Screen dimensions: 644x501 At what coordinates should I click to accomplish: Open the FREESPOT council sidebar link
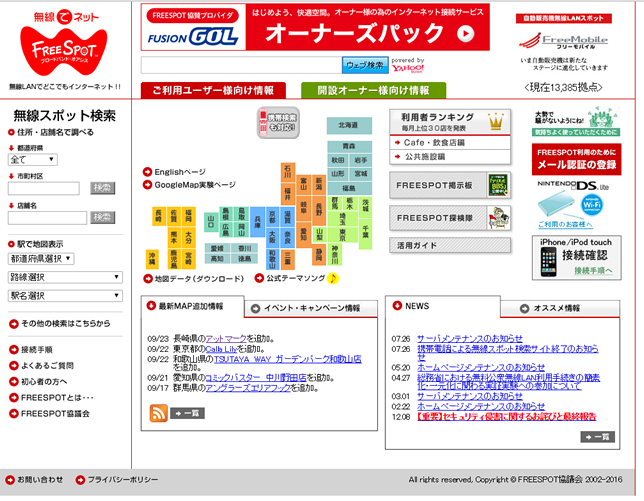pos(49,414)
